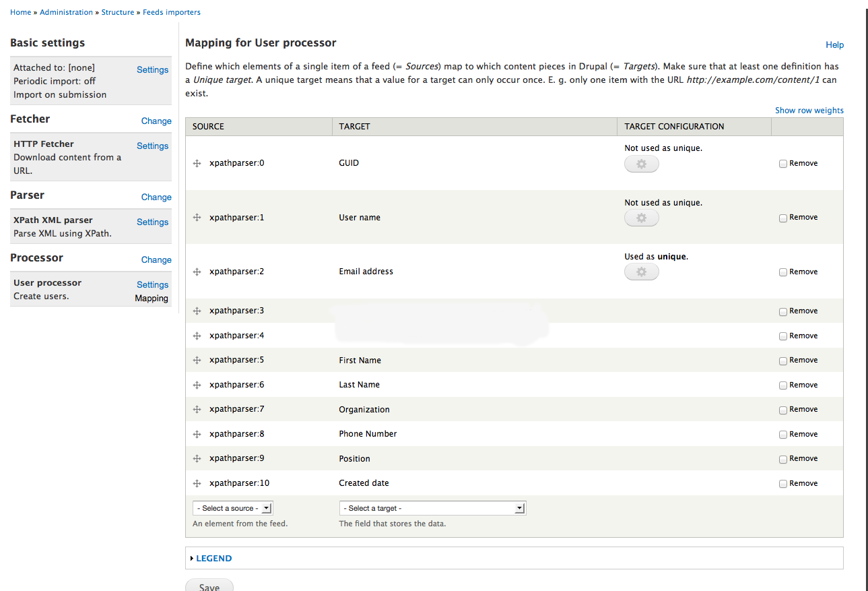Viewport: 868px width, 591px height.
Task: Grab the drag handle for xpathparser:8 row
Action: (197, 434)
